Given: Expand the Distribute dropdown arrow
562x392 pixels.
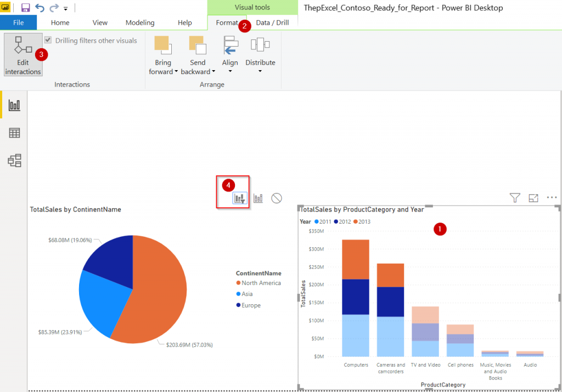Looking at the screenshot, I should click(x=260, y=71).
